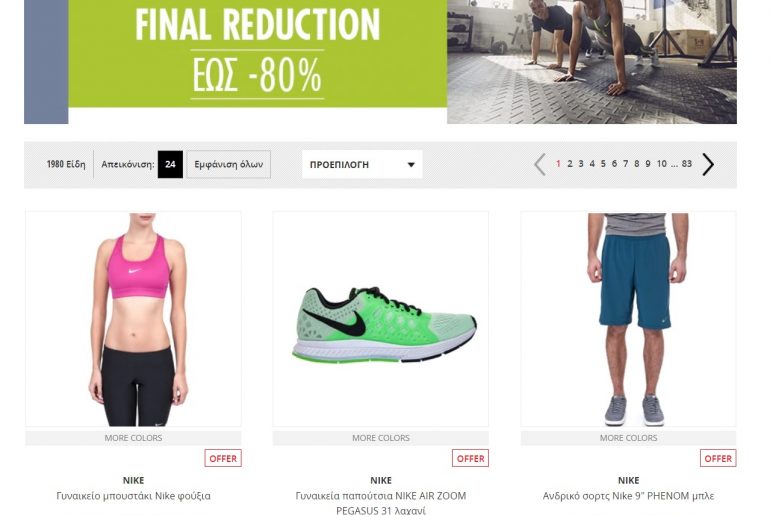This screenshot has width=770, height=515.
Task: Jump to page 83
Action: tap(687, 163)
